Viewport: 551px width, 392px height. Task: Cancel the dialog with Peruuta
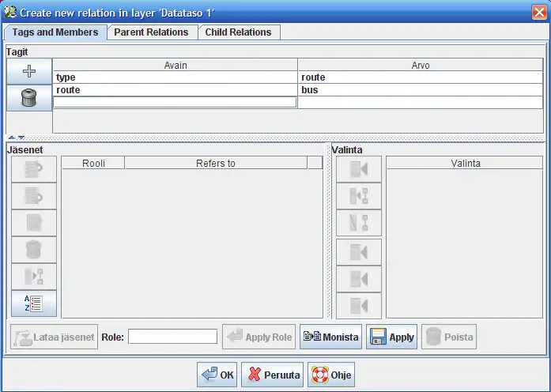(274, 375)
